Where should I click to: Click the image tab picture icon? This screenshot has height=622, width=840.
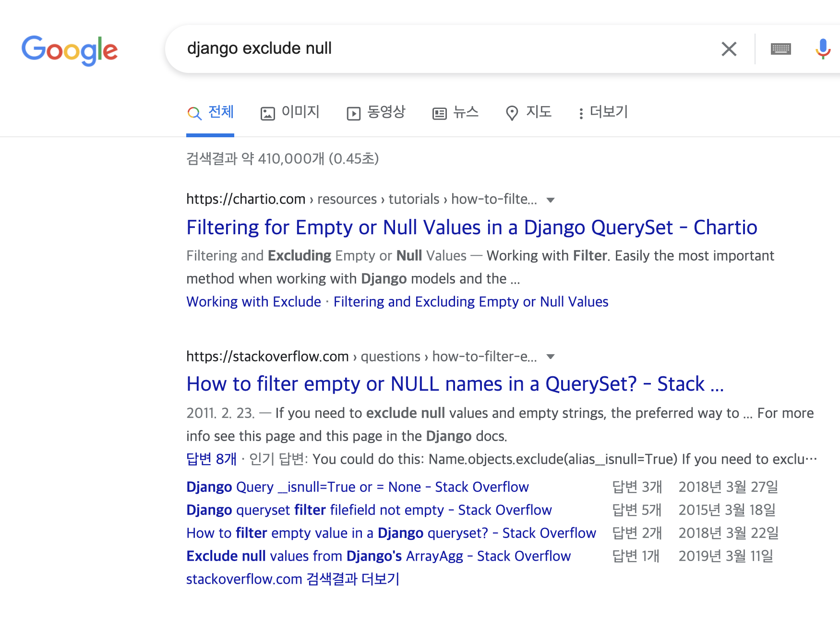(267, 114)
